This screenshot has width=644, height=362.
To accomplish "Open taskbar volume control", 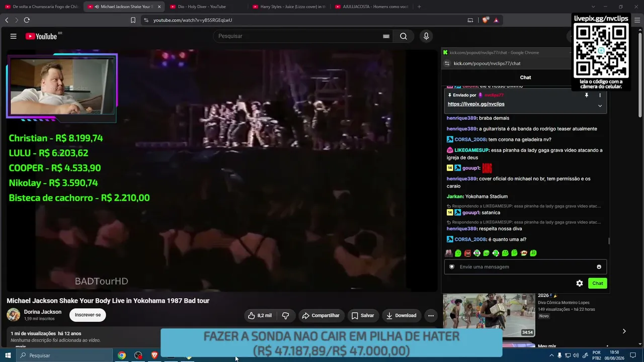I will point(576,355).
